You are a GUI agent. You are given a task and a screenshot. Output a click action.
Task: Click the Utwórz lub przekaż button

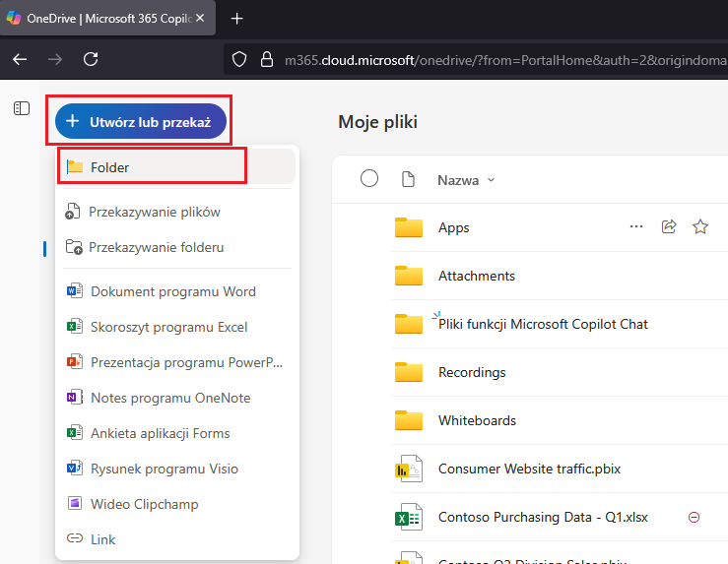pos(140,121)
